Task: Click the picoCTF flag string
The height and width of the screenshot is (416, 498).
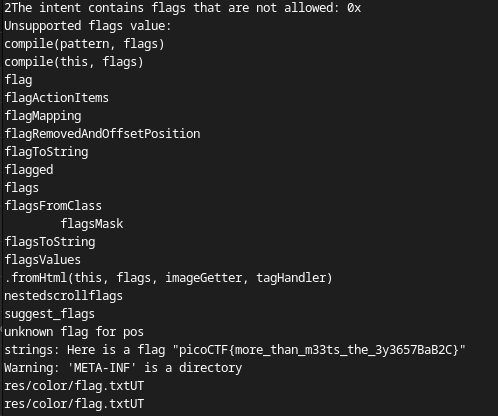Action: pos(319,350)
